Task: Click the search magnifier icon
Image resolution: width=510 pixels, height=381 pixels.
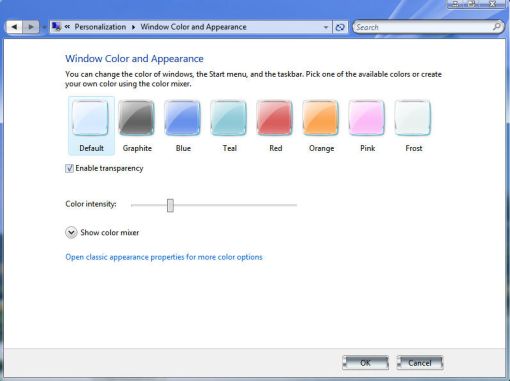Action: pyautogui.click(x=496, y=26)
